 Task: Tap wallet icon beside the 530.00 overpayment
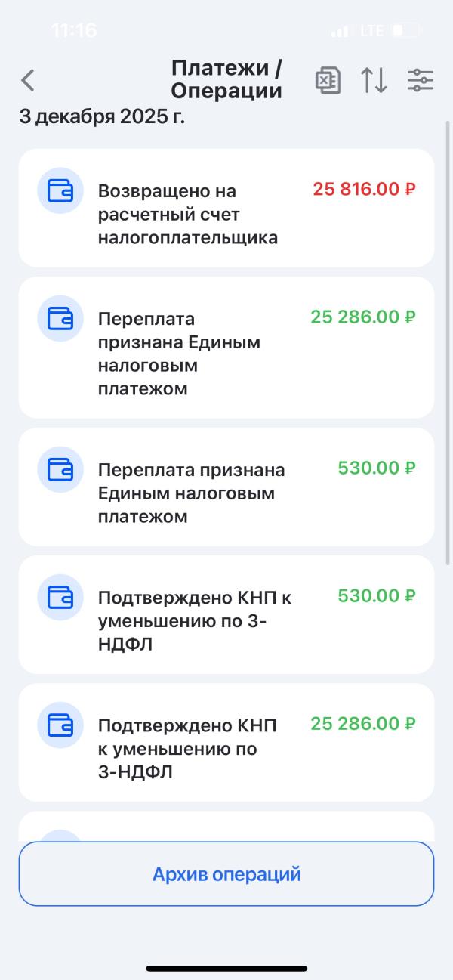click(x=60, y=469)
